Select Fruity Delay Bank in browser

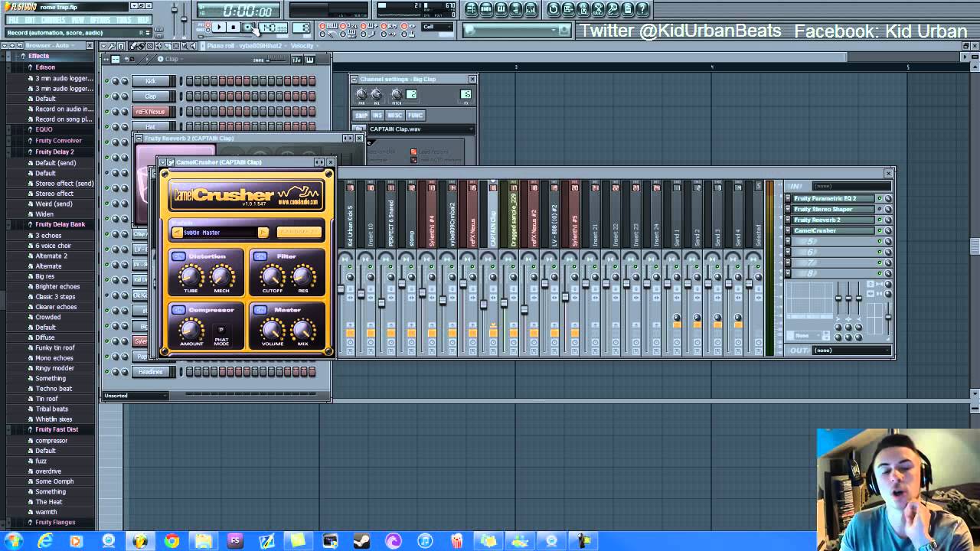(60, 224)
